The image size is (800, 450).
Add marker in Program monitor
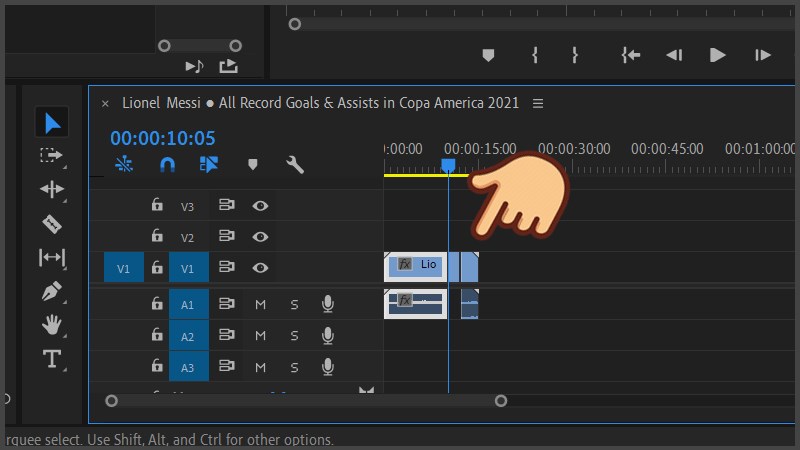pos(488,55)
